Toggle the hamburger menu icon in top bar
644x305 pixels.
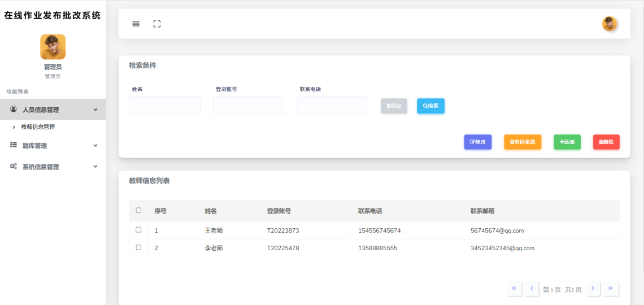click(x=136, y=24)
